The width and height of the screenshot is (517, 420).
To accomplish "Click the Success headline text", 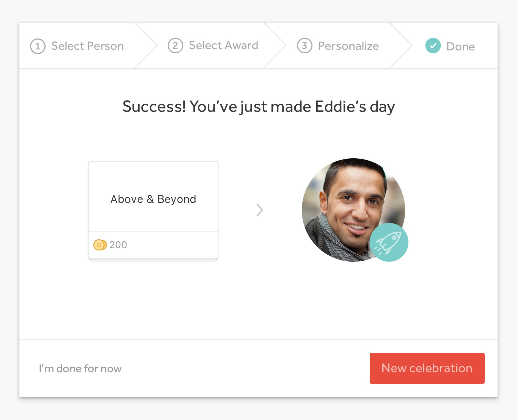I will pos(258,107).
